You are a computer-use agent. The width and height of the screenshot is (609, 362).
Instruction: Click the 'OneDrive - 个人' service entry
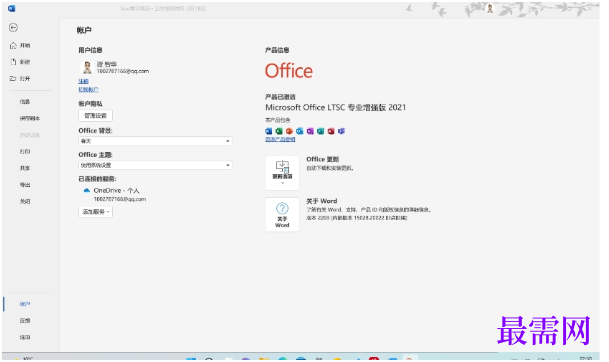pos(117,190)
